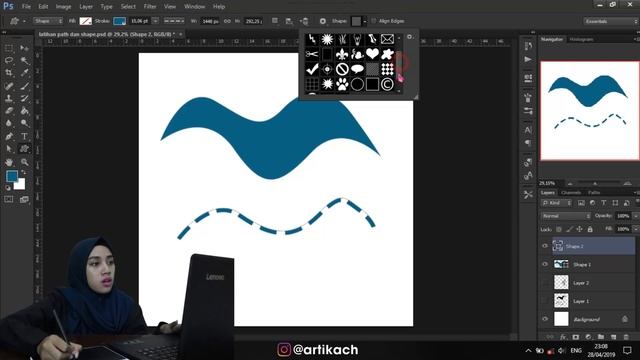The width and height of the screenshot is (640, 360).
Task: Click the foreground color swatch
Action: [x=12, y=176]
